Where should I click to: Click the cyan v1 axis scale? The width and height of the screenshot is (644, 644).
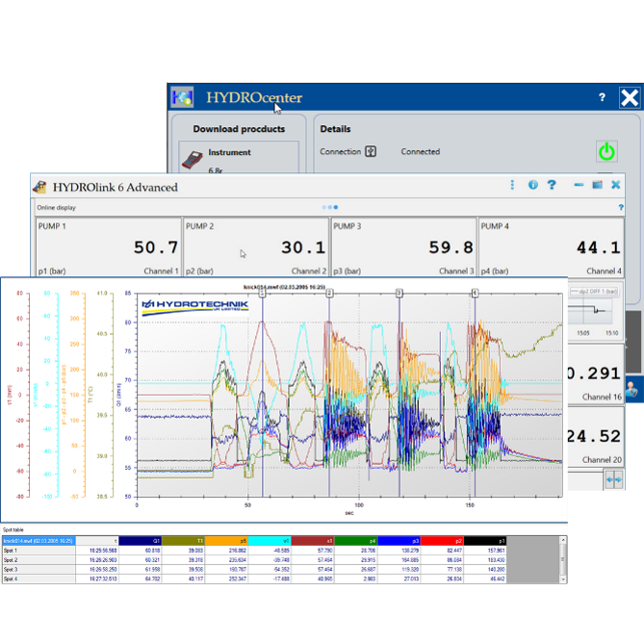click(46, 395)
